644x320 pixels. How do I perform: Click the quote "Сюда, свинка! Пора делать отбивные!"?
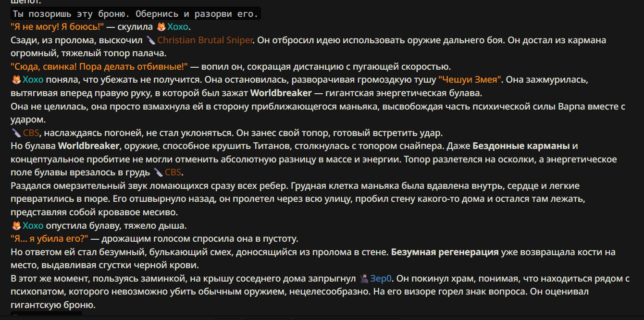(x=100, y=66)
